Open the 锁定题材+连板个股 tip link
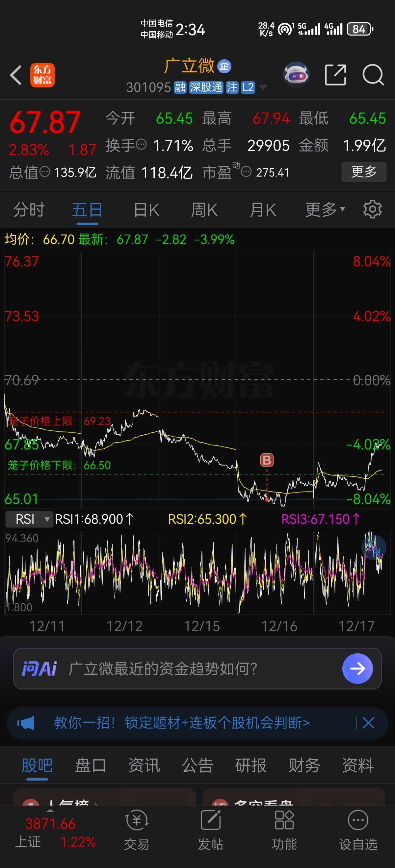Viewport: 395px width, 868px height. (x=182, y=723)
